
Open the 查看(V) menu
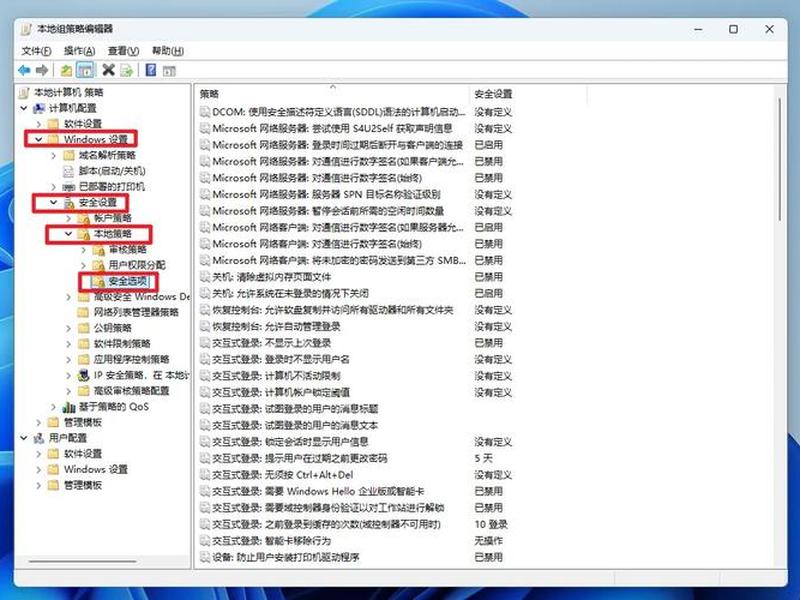coord(123,51)
